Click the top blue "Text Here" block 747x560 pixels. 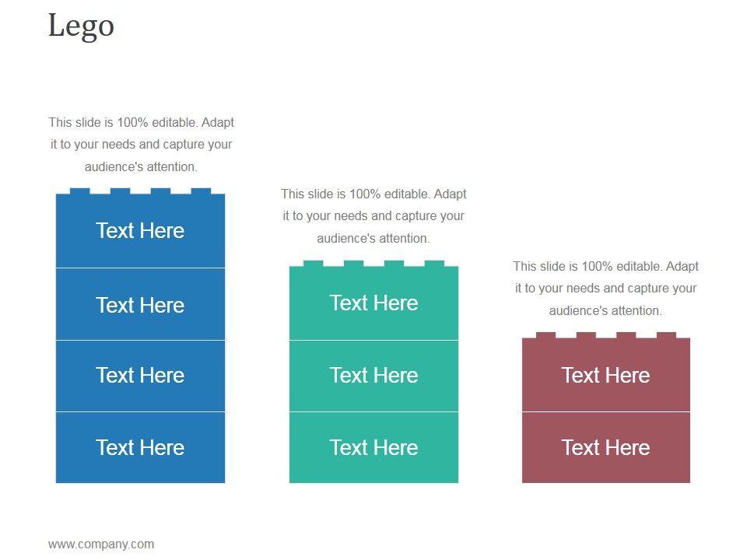[140, 231]
